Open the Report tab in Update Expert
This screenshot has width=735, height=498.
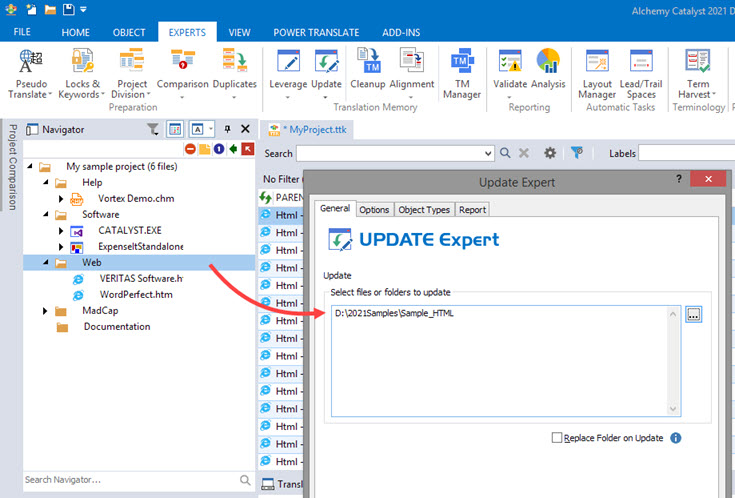click(x=472, y=210)
